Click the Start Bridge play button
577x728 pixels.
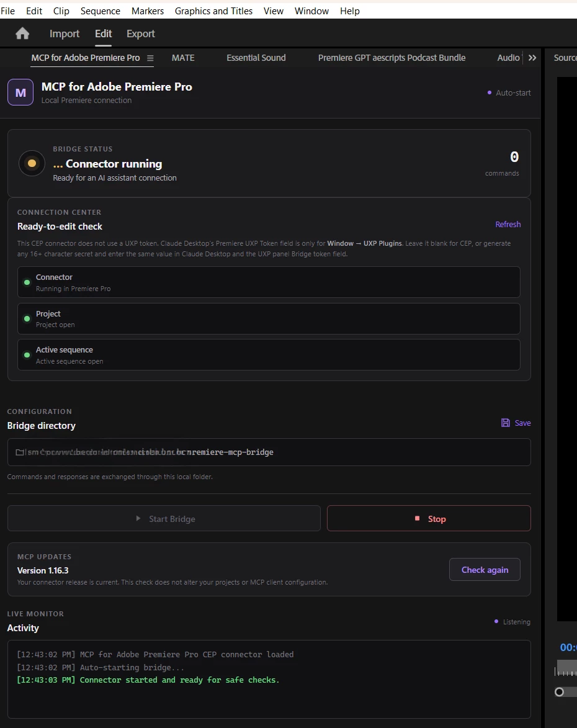pyautogui.click(x=164, y=518)
